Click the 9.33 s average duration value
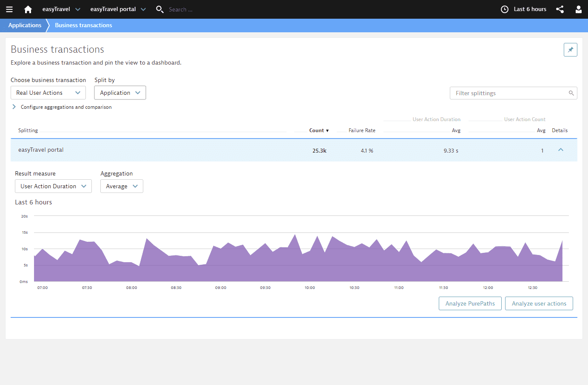 (x=451, y=151)
